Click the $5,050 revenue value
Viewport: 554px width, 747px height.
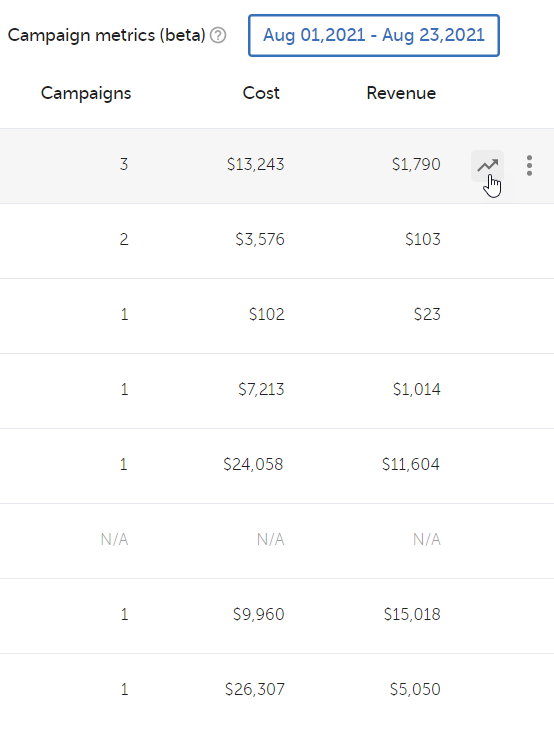[415, 689]
